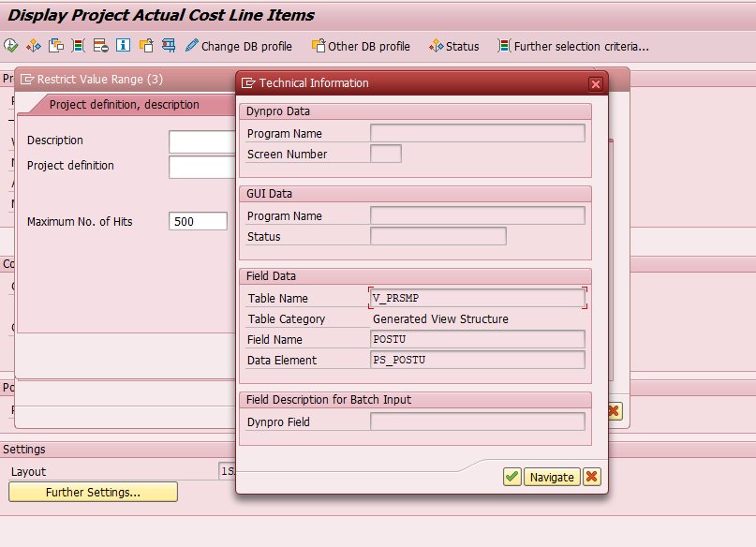Image resolution: width=756 pixels, height=547 pixels.
Task: Open the Information icon in the toolbar
Action: tap(123, 45)
